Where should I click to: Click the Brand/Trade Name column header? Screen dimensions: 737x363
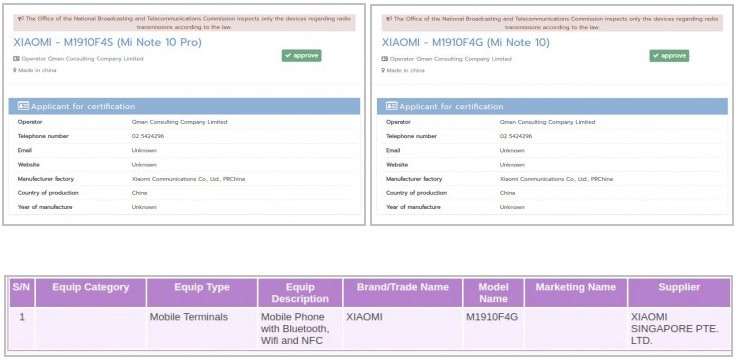click(x=403, y=292)
